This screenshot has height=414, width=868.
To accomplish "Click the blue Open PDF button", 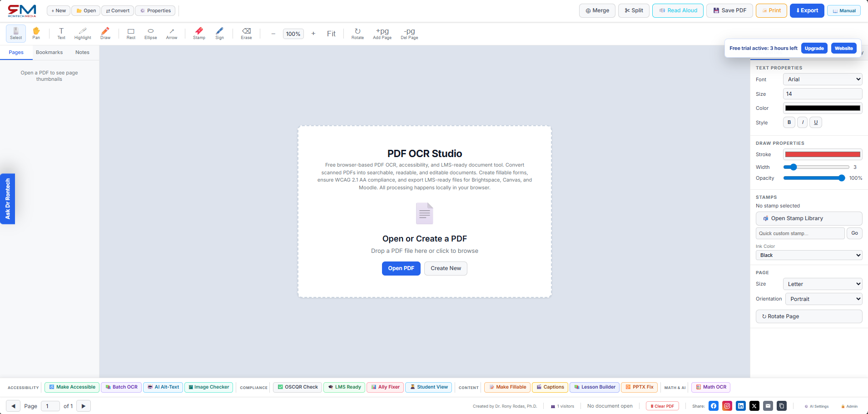I will (x=401, y=268).
